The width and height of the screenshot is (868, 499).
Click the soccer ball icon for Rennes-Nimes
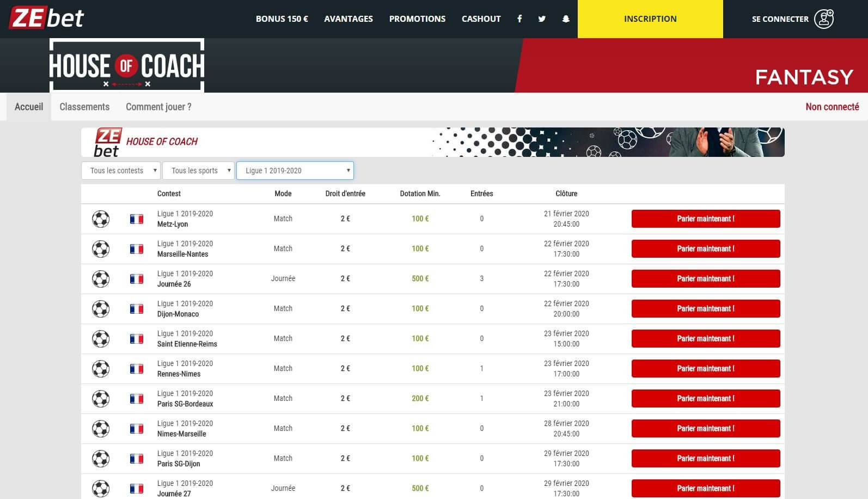pos(101,369)
